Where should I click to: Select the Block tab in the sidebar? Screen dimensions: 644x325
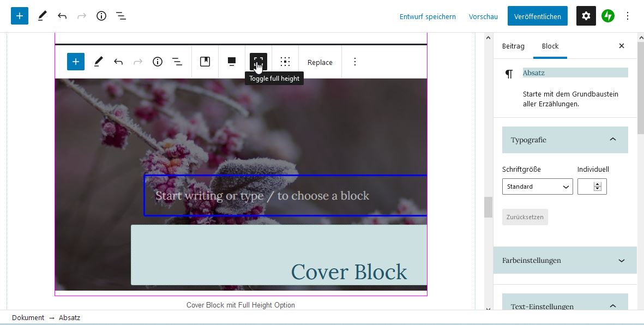point(550,46)
